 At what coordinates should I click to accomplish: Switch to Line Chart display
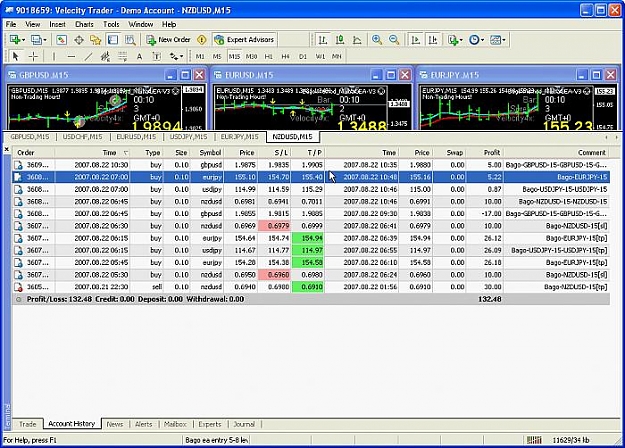click(x=357, y=39)
